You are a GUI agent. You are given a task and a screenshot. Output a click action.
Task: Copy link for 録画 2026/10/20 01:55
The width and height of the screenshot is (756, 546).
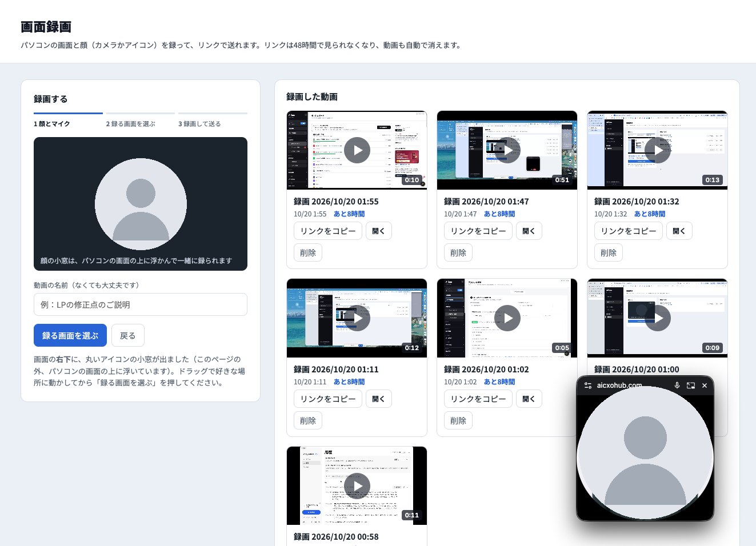pos(328,231)
